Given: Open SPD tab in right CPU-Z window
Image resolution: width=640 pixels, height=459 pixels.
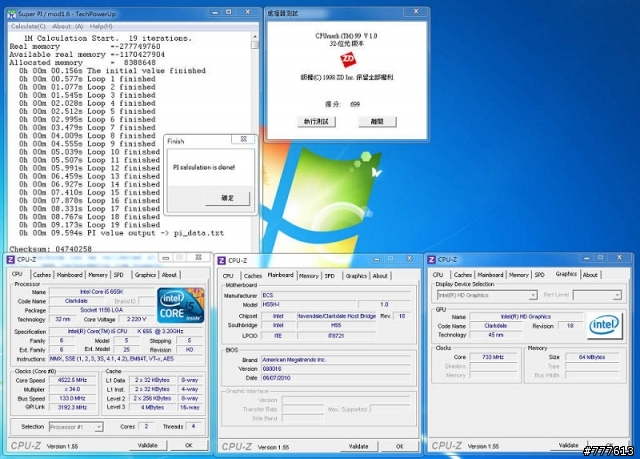Looking at the screenshot, I should (540, 275).
